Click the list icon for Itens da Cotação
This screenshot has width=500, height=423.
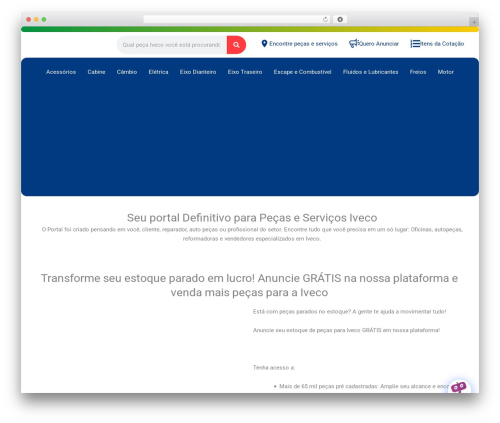(x=415, y=44)
